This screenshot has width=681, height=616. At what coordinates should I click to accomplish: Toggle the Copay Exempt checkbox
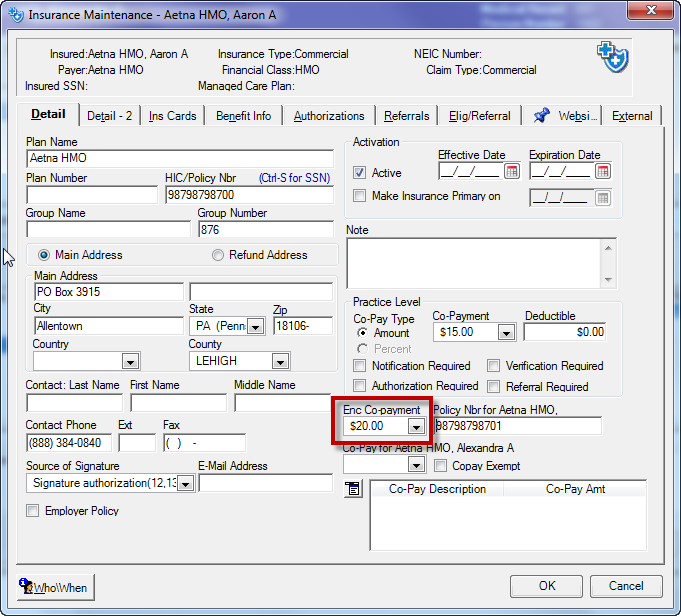(440, 466)
